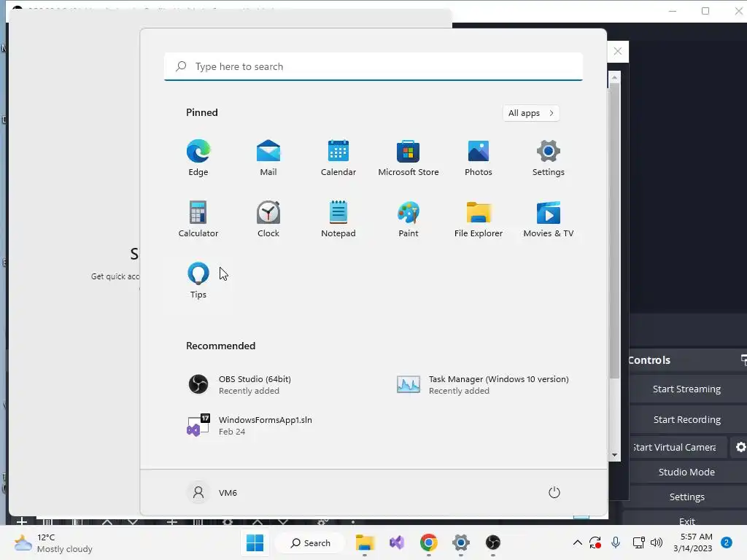
Task: Switch to OBS Studio on the taskbar
Action: click(493, 542)
